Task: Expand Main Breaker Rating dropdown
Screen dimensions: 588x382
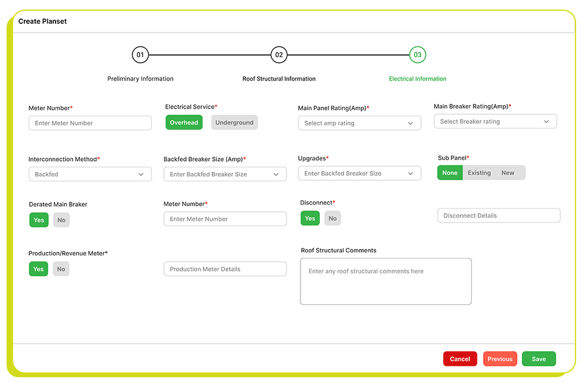Action: pos(495,122)
